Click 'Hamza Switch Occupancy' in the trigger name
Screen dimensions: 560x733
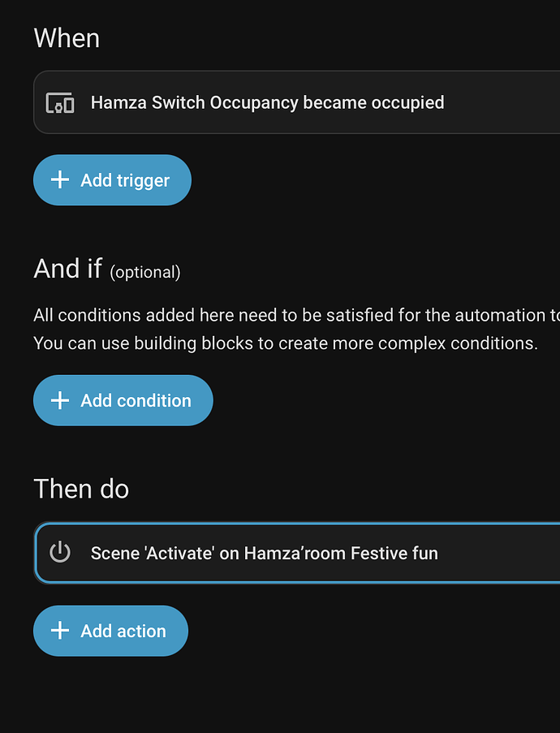click(195, 103)
